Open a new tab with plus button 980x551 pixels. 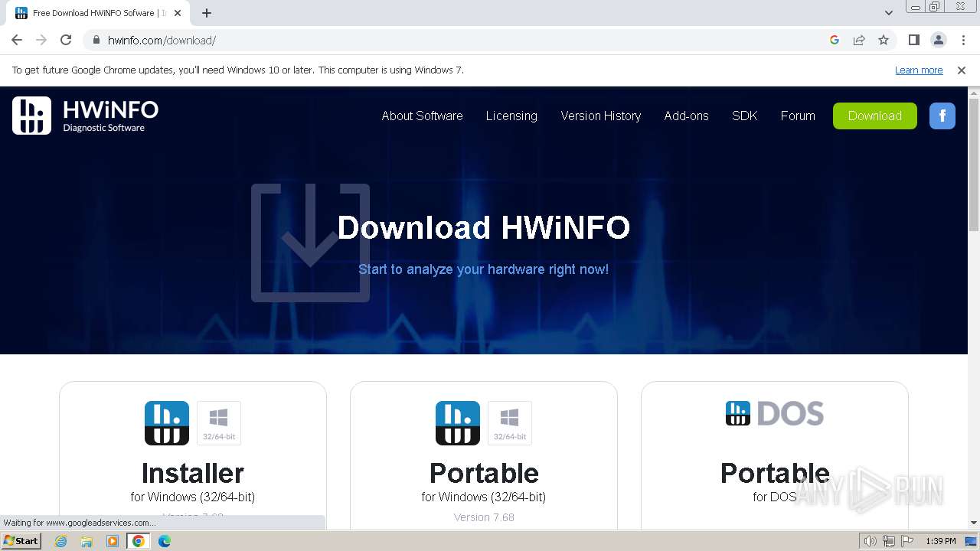tap(206, 13)
